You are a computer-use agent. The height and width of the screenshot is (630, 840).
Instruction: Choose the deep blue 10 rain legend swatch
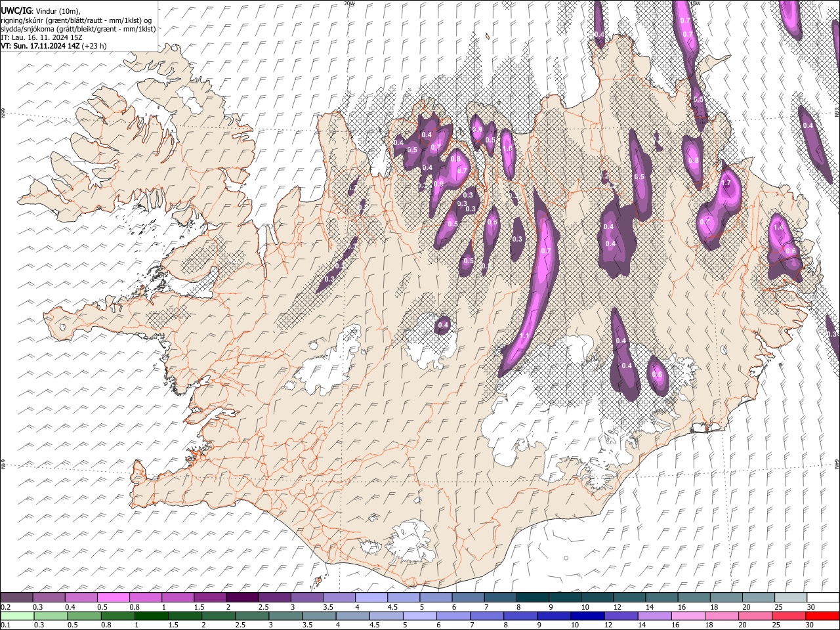tap(587, 616)
